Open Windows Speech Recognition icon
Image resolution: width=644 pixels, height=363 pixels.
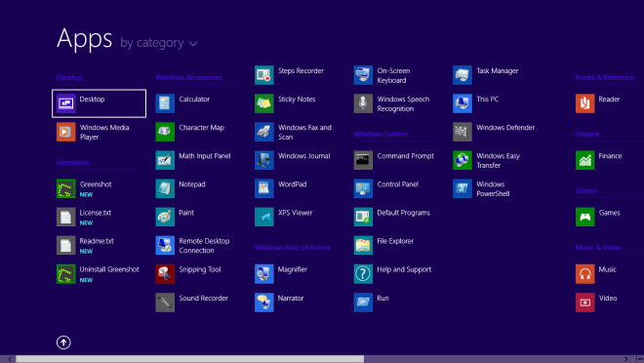pyautogui.click(x=364, y=103)
